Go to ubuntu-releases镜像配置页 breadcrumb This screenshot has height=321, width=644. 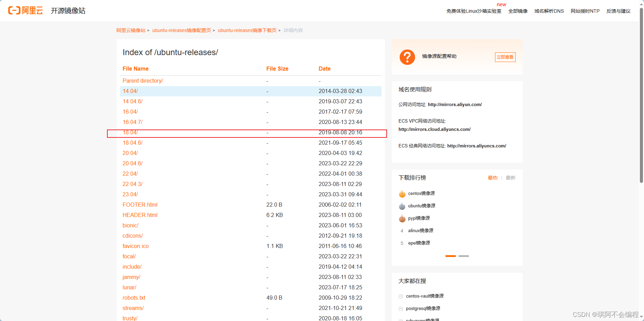click(182, 30)
